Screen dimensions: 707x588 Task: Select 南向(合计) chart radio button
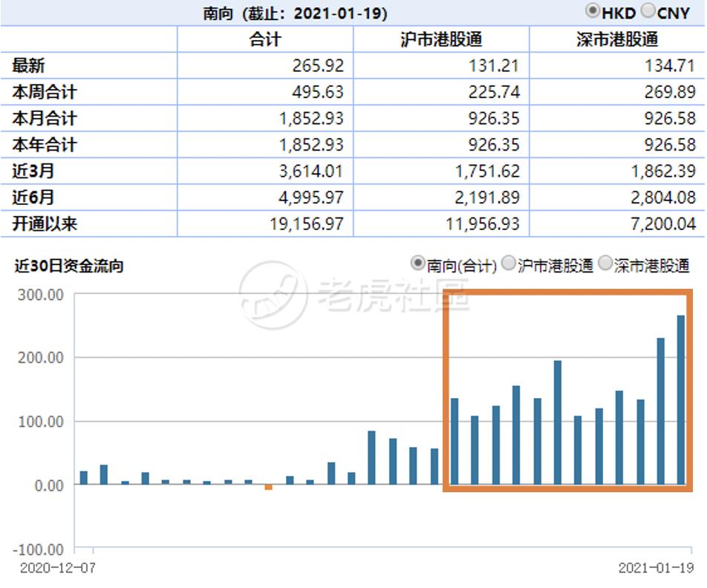click(417, 263)
